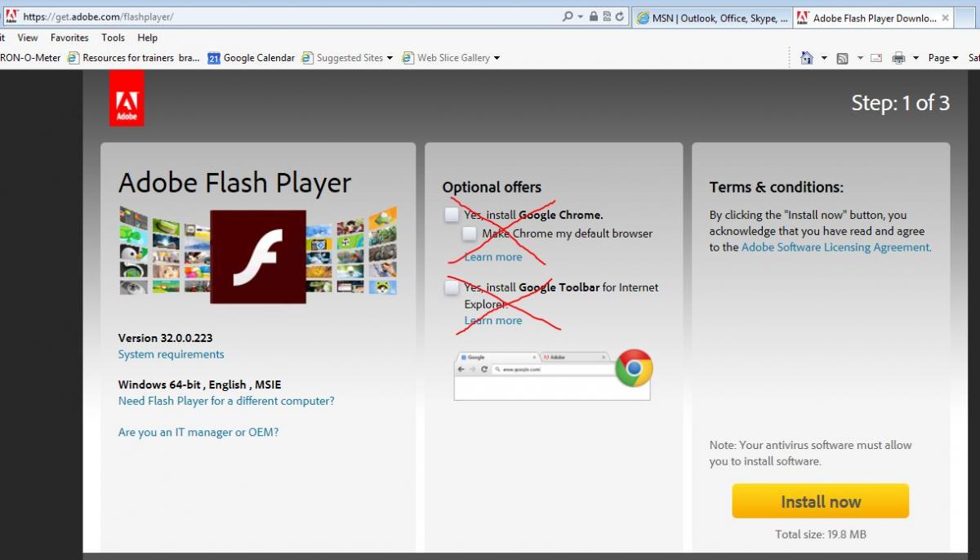Click the security lock icon in the address bar

coord(594,16)
